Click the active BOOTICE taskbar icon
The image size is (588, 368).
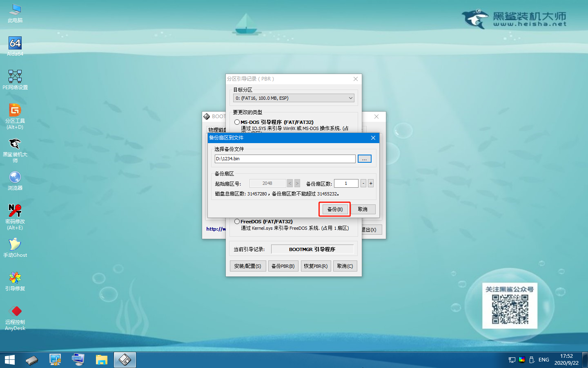(x=125, y=360)
